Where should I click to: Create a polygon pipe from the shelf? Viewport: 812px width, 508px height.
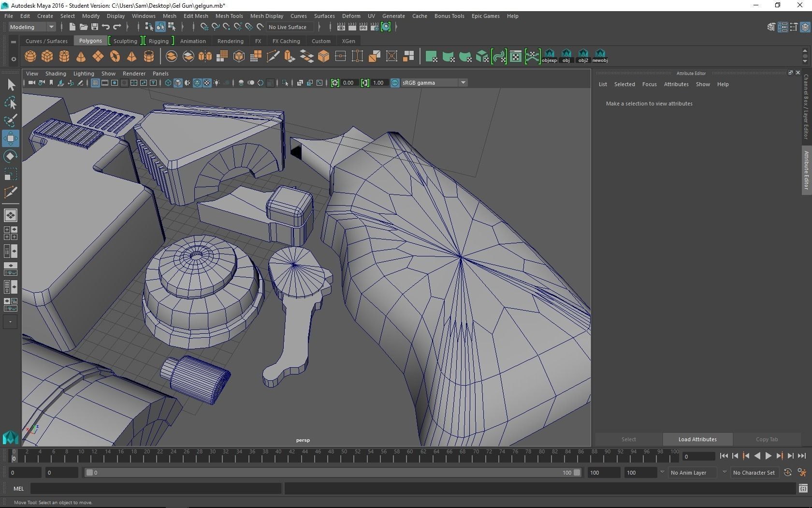(x=149, y=57)
